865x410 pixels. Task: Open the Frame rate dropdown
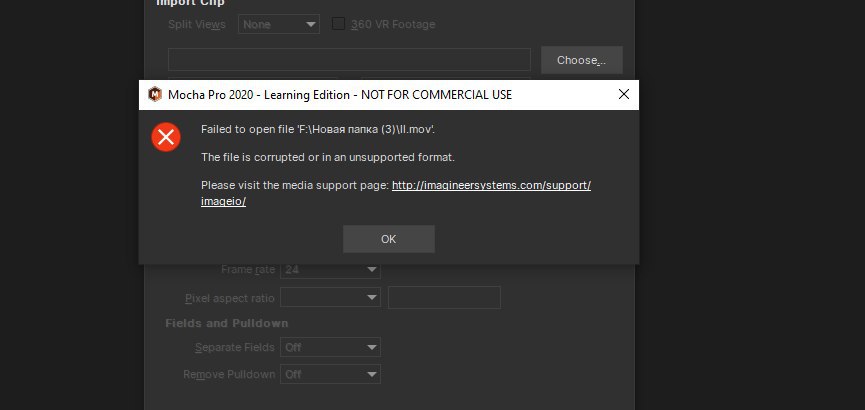pyautogui.click(x=330, y=270)
